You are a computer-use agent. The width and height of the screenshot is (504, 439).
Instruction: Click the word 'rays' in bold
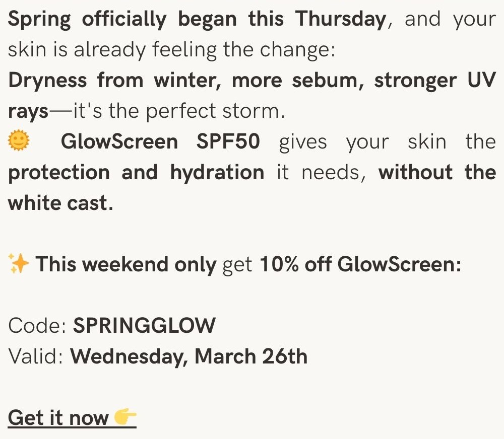(28, 112)
